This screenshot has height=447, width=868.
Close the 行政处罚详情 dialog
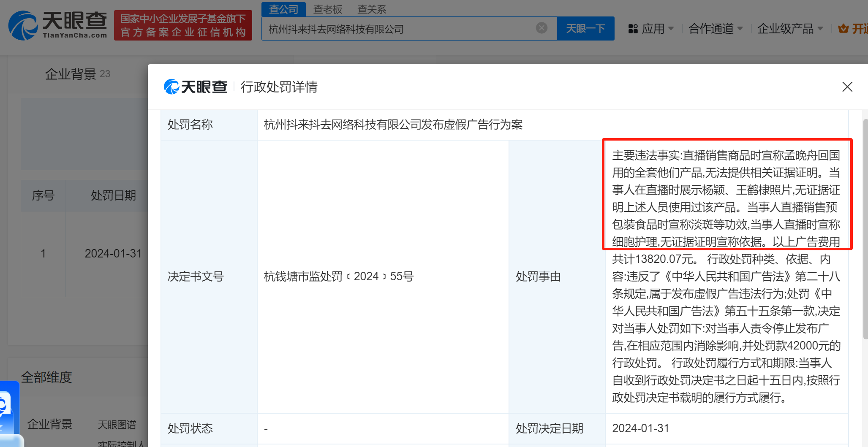pos(847,87)
